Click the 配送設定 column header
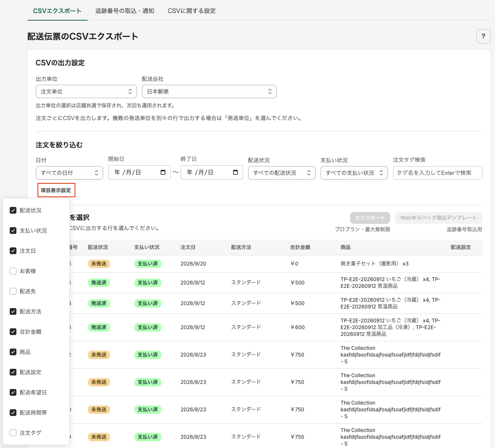495x448 pixels. (x=461, y=247)
